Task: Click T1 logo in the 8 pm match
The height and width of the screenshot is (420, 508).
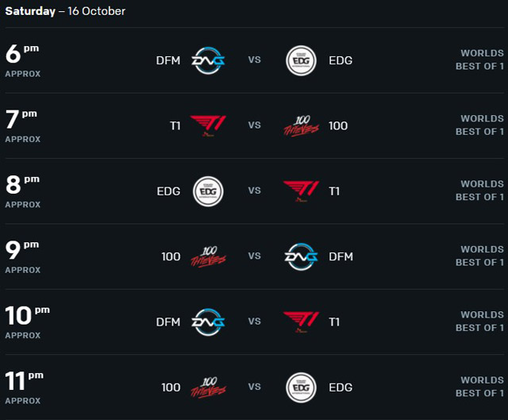Action: (301, 191)
